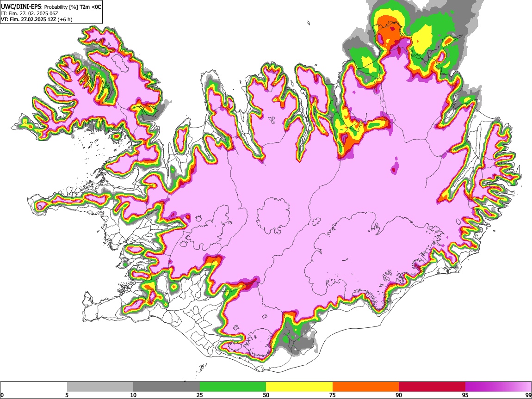The height and width of the screenshot is (399, 532).
Task: Click the legend value '95'
Action: pyautogui.click(x=465, y=395)
